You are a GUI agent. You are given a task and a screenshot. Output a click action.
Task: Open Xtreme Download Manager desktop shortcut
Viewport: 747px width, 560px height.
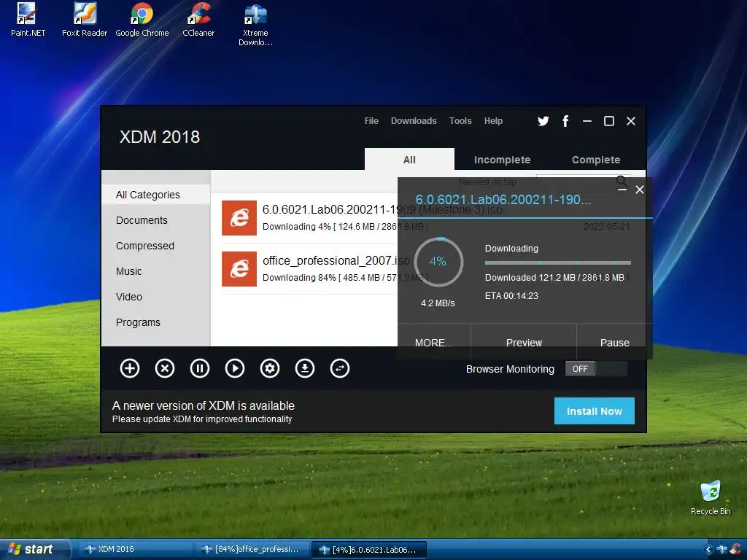tap(255, 24)
